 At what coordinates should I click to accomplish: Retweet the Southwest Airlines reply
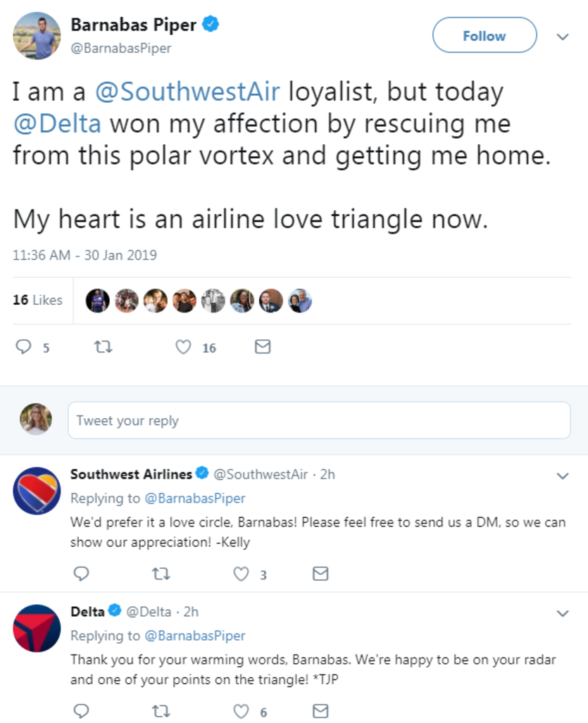pyautogui.click(x=161, y=574)
